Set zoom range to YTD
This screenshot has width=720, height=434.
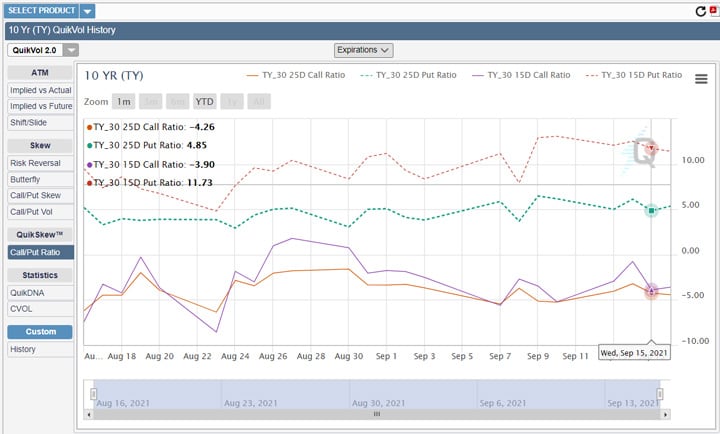pos(205,101)
